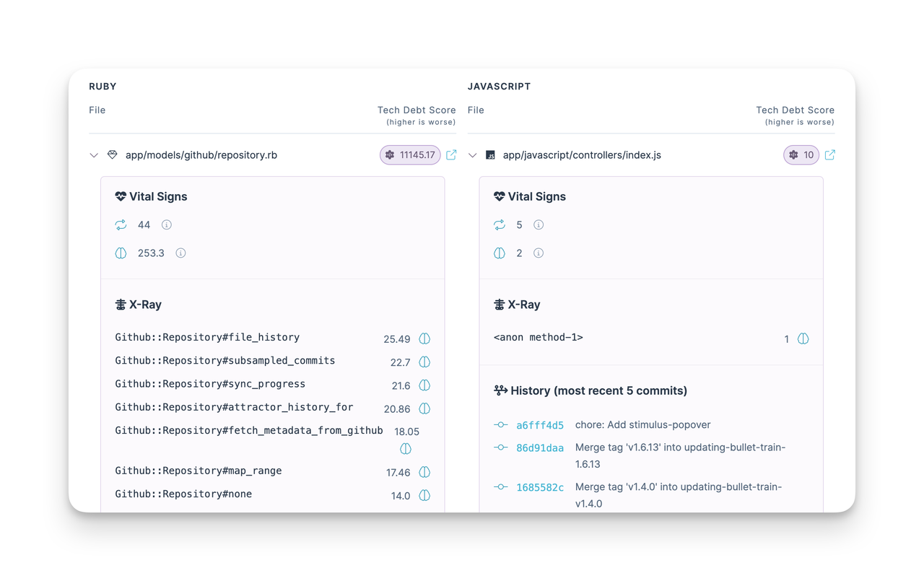Click the Ruby gem icon beside repository.rb
Viewport: 924px width, 581px height.
point(113,154)
